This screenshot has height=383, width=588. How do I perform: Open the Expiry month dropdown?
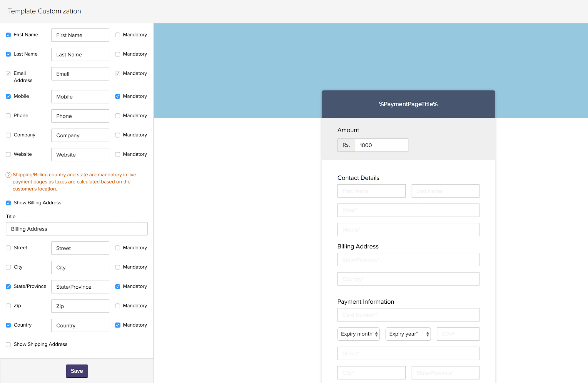click(x=358, y=334)
